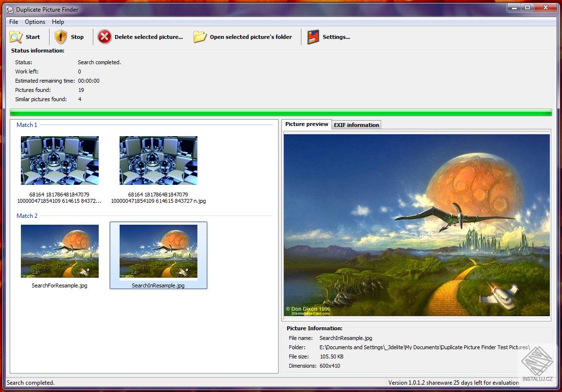Select the SearchInResample.jpg thumbnail

click(158, 251)
